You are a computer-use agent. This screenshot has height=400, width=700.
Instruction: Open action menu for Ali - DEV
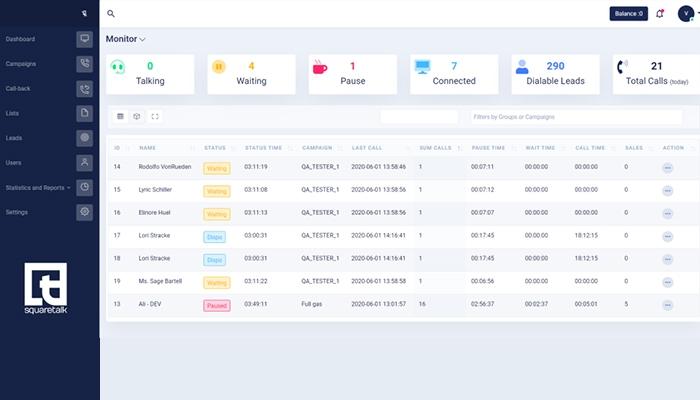tap(667, 305)
